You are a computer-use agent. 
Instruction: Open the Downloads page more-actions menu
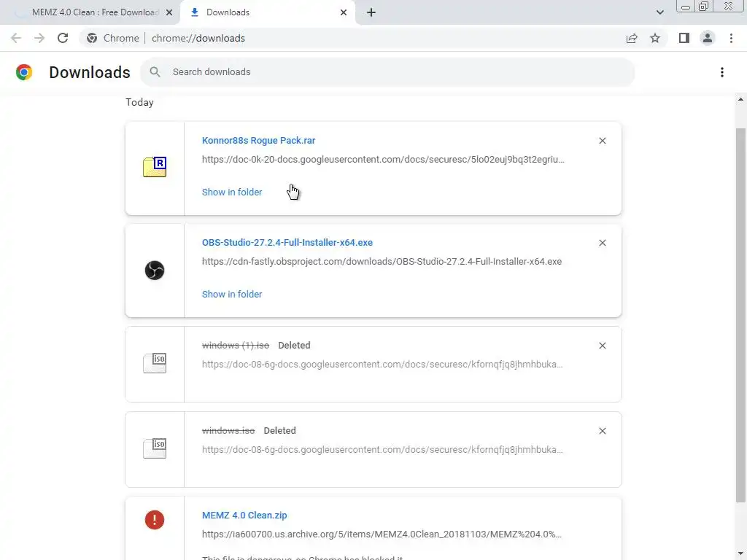tap(722, 72)
